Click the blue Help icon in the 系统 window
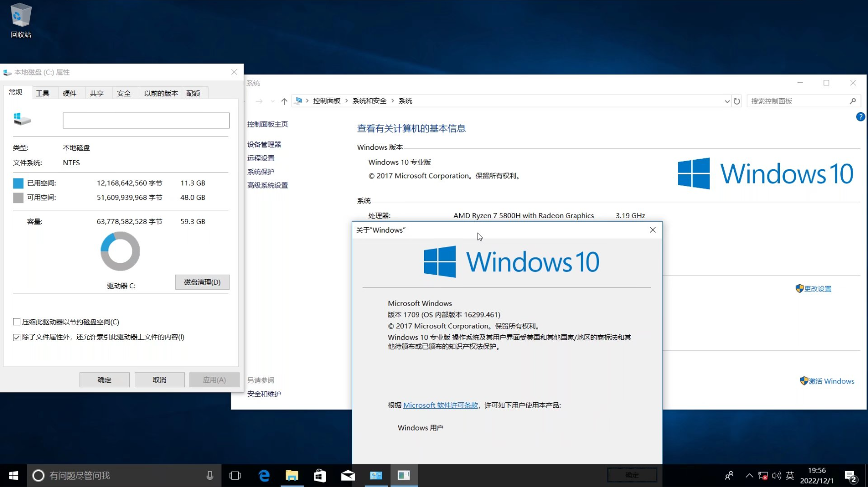Screen dimensions: 868x487 [x=861, y=117]
